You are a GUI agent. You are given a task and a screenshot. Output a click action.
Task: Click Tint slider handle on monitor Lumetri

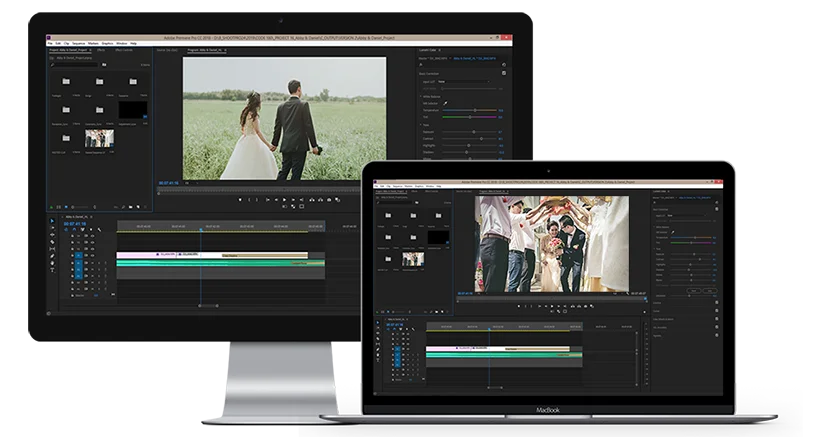[x=470, y=117]
